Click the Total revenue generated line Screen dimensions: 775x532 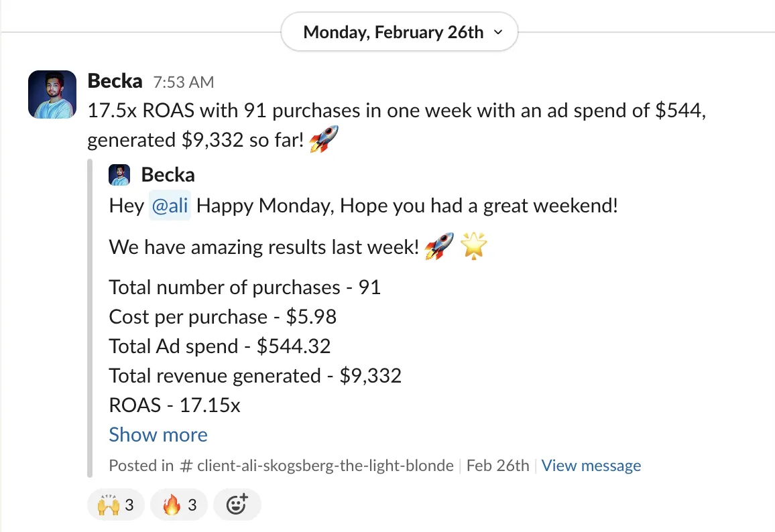255,376
